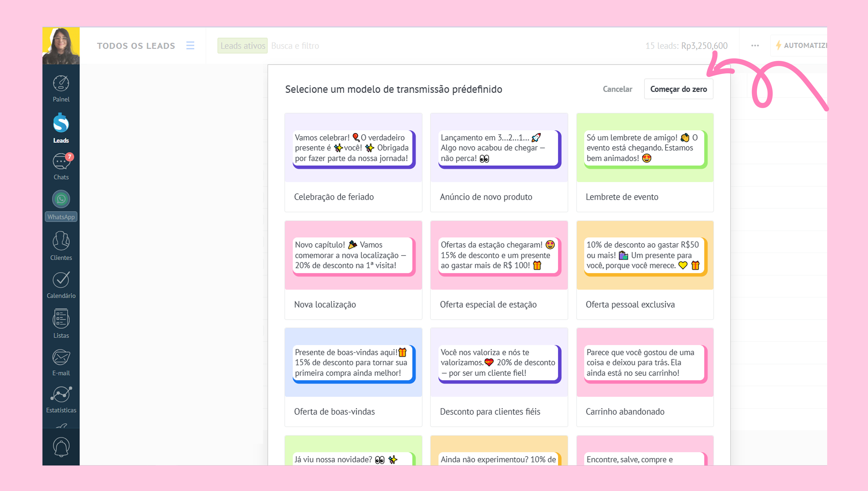Select the Oferta de boas-vindas template
This screenshot has height=491, width=868.
(x=353, y=377)
